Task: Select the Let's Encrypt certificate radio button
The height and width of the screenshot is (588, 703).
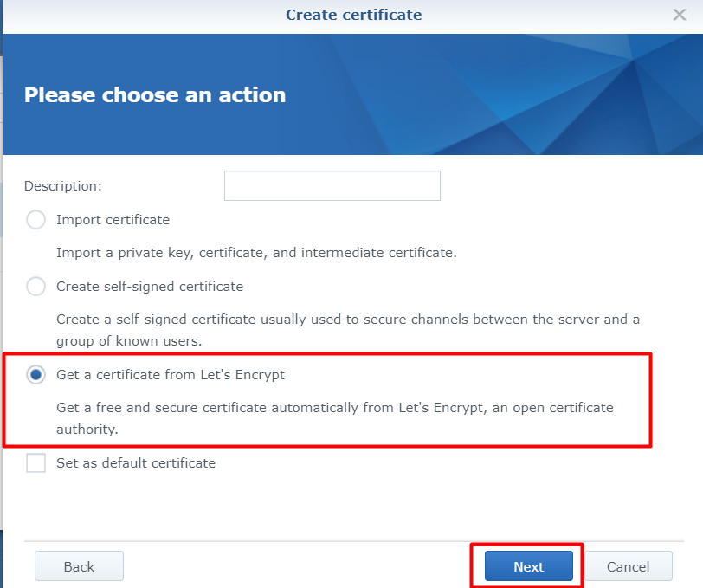Action: point(35,374)
